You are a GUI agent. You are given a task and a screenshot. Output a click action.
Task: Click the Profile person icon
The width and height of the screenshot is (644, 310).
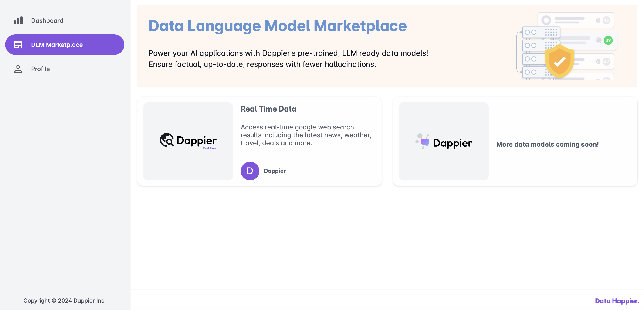(18, 69)
